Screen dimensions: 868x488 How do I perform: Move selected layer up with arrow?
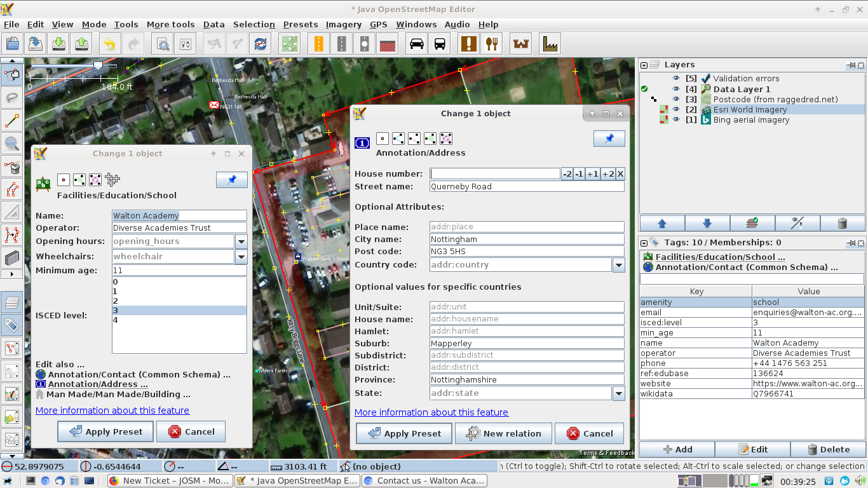tap(661, 223)
